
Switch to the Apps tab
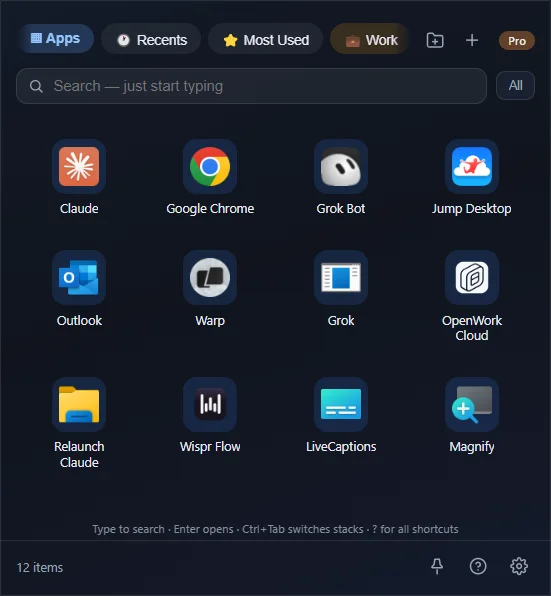click(x=56, y=39)
